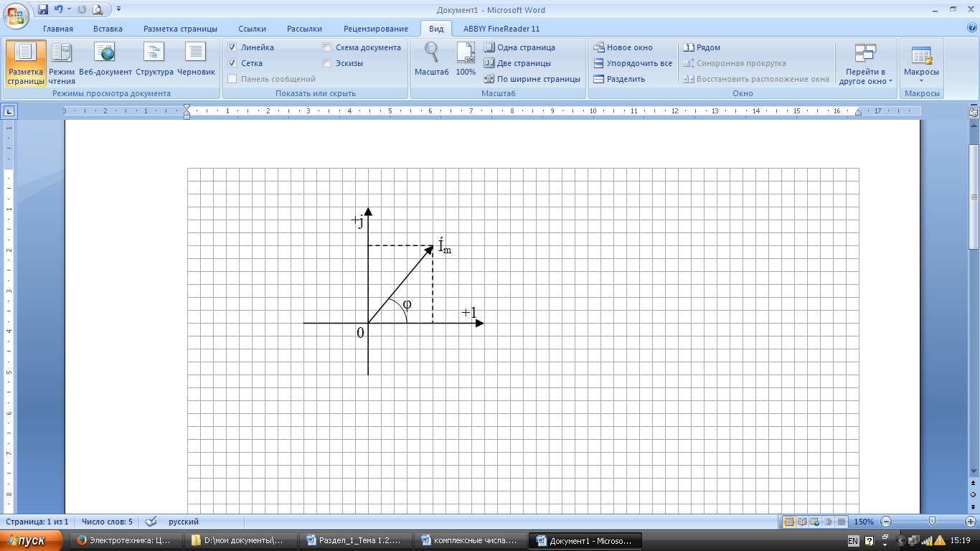Select Одна страница zoom option
The width and height of the screenshot is (980, 551).
[x=519, y=47]
